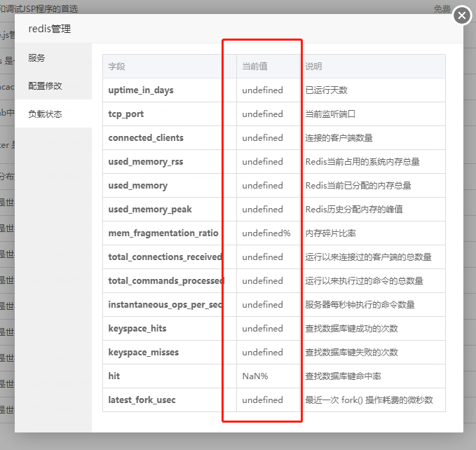Image resolution: width=476 pixels, height=450 pixels.
Task: Select the total_commands_processed field name
Action: click(166, 280)
